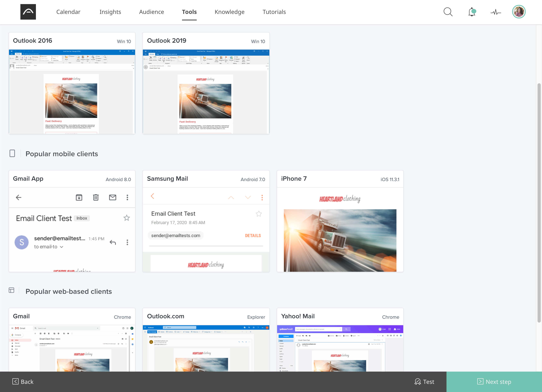This screenshot has height=392, width=542.
Task: Click back arrow in Gmail App preview
Action: [x=19, y=197]
